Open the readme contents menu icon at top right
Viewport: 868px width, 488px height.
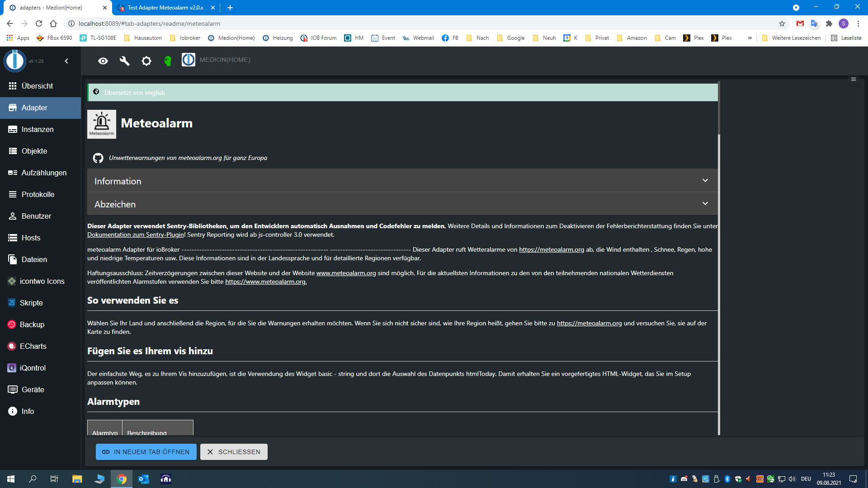coord(854,79)
